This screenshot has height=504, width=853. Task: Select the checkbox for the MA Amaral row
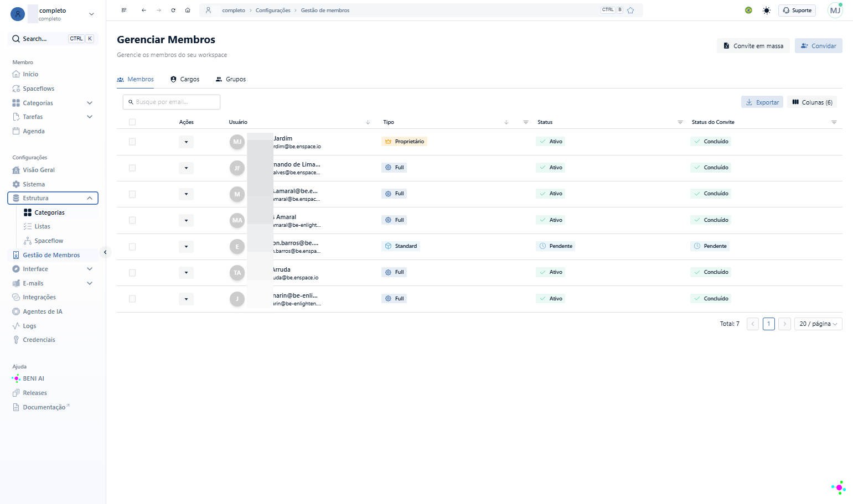(132, 220)
